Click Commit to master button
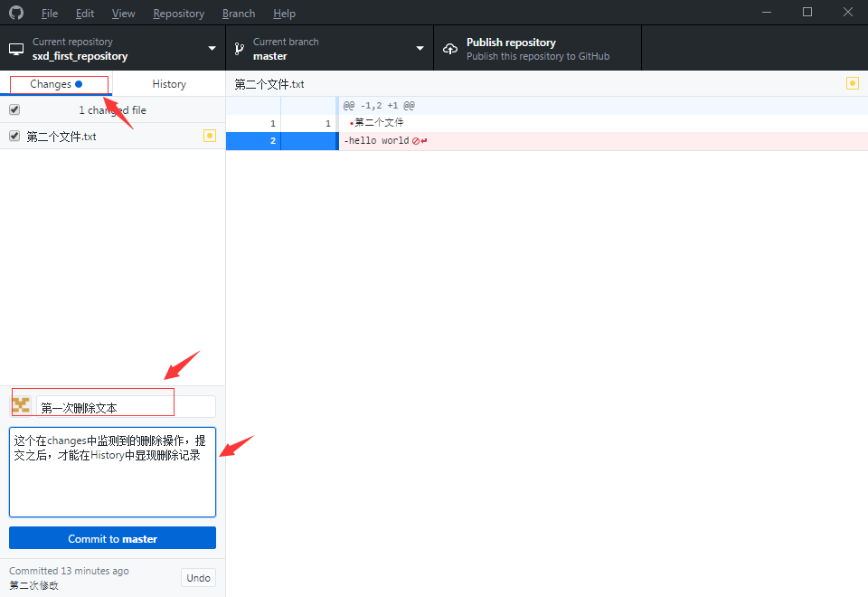 112,538
